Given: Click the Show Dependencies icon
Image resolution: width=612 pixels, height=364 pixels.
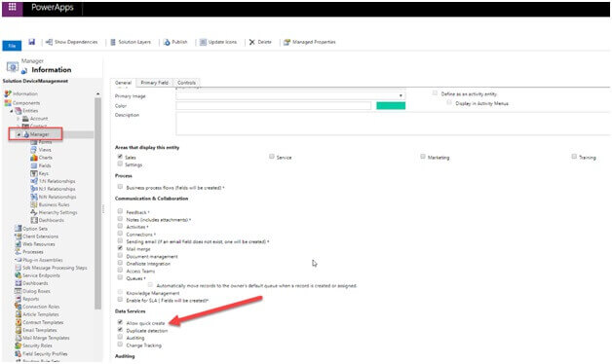Looking at the screenshot, I should tap(49, 42).
